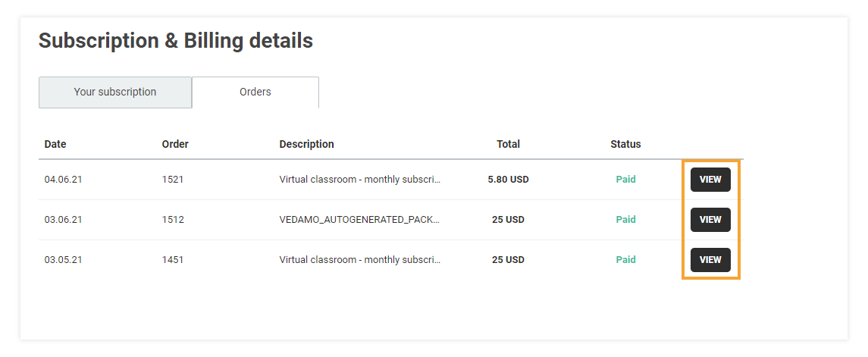Click the Virtual classroom description for order 1521

click(360, 180)
